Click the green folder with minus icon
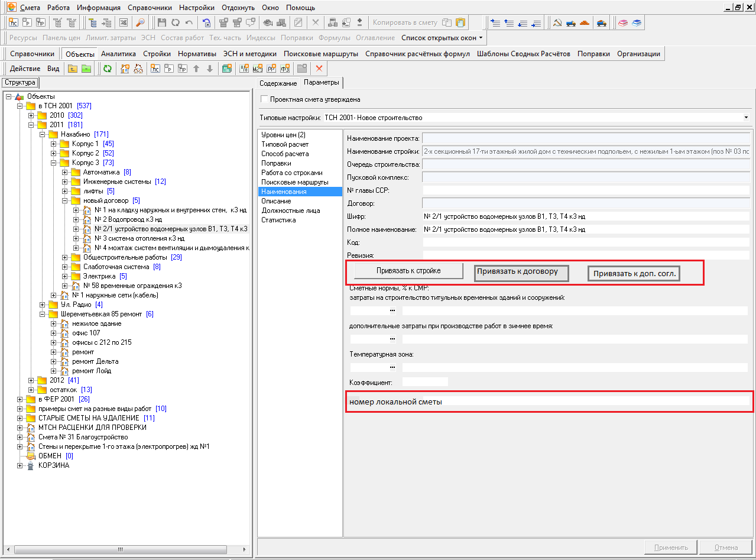756x560 pixels. tap(86, 69)
